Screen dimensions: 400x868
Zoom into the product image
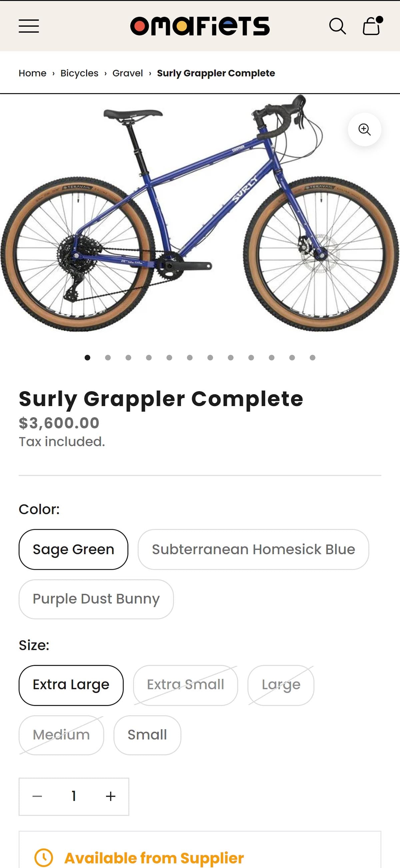tap(364, 129)
